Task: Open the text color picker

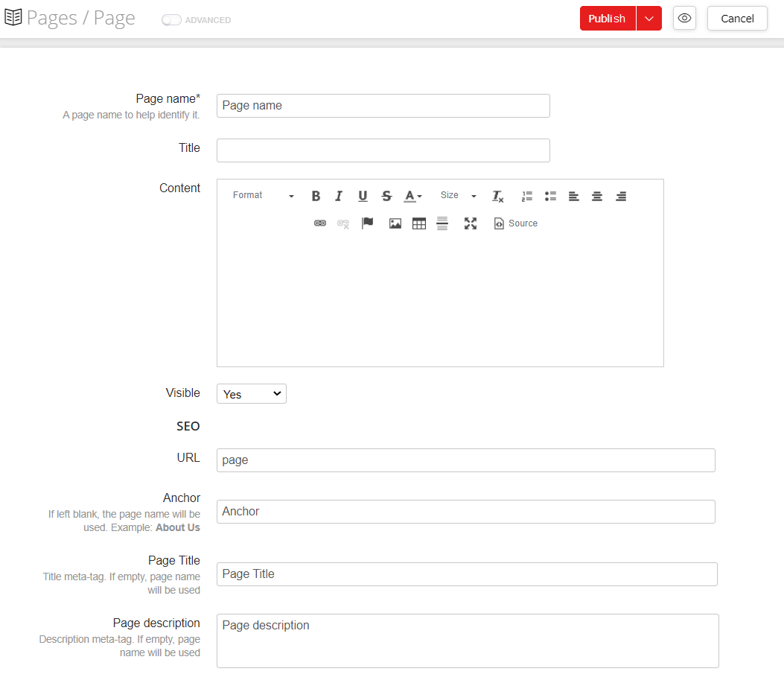Action: click(412, 196)
